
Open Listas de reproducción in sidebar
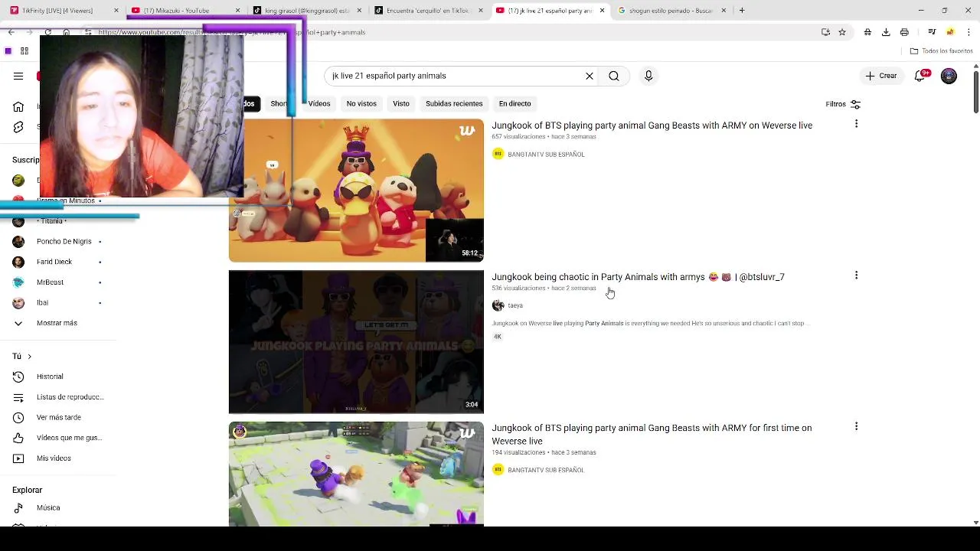(57, 397)
